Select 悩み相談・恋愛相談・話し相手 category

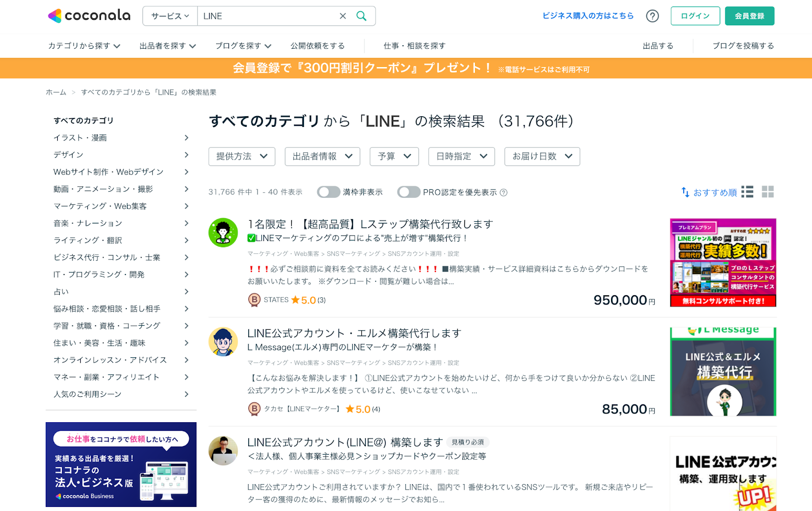[121, 309]
